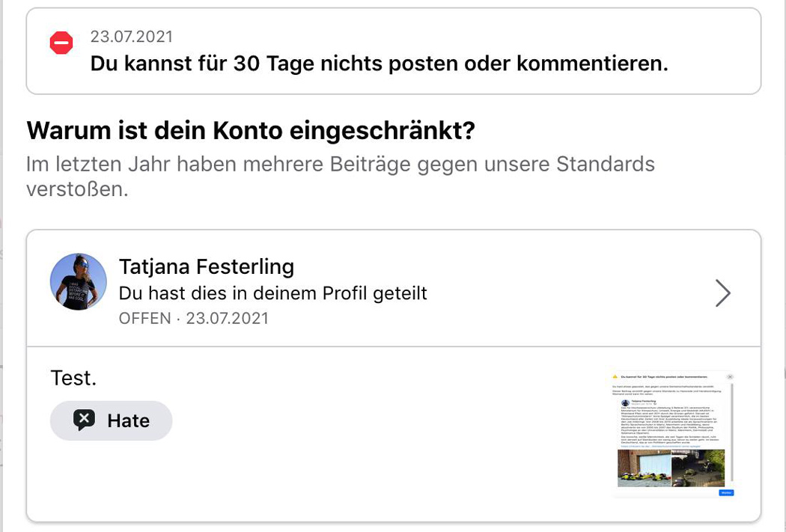This screenshot has height=532, width=786.
Task: Click the blue URL link in the thumbnail
Action: coord(661,447)
